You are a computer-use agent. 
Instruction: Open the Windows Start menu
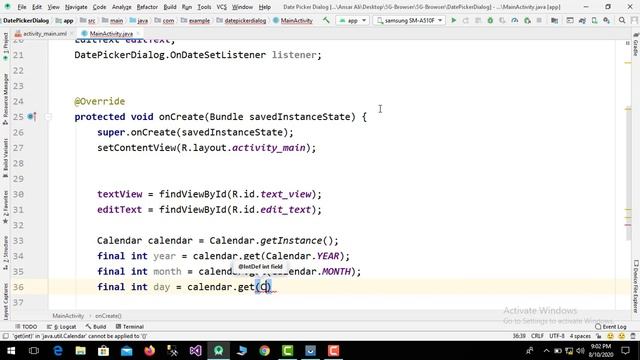coord(11,351)
